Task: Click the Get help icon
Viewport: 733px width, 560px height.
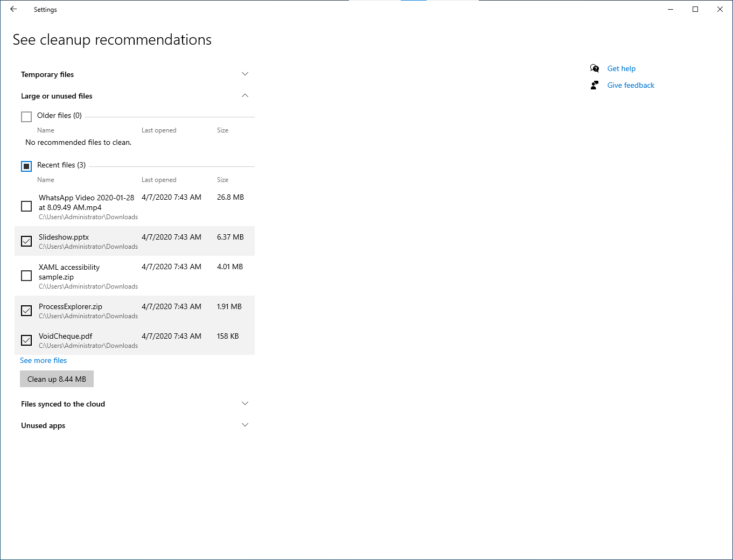Action: click(x=594, y=68)
